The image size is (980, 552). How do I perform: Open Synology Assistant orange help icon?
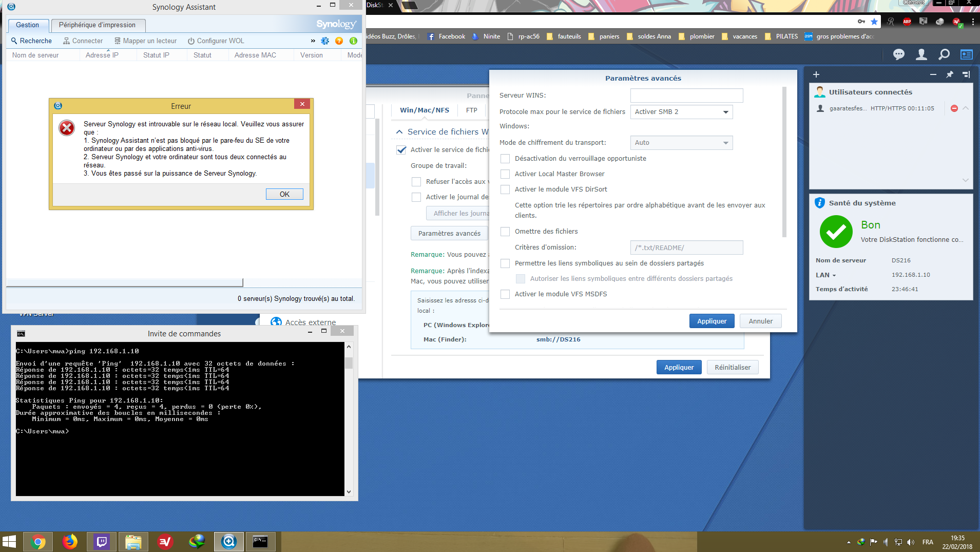click(x=339, y=41)
